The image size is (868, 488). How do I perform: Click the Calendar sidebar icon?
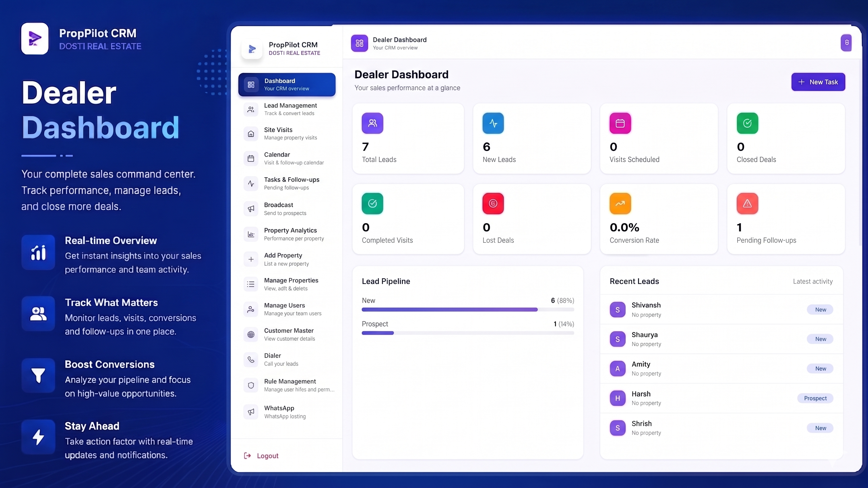pyautogui.click(x=251, y=158)
